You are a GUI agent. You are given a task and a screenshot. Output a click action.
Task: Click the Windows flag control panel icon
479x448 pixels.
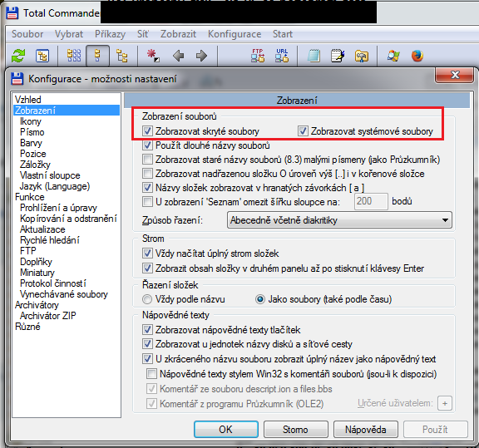click(x=393, y=56)
